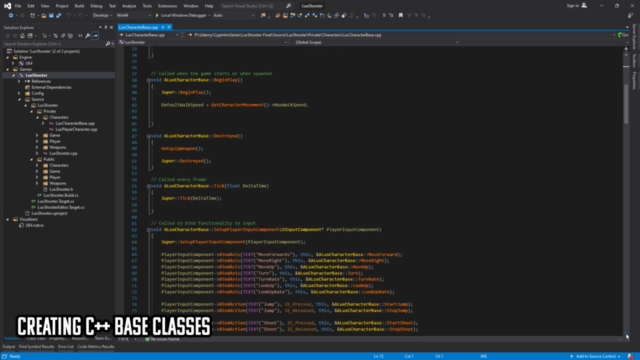Screen dimensions: 640x360
Task: Collapse the Engine folder in the tree
Action: (8, 58)
